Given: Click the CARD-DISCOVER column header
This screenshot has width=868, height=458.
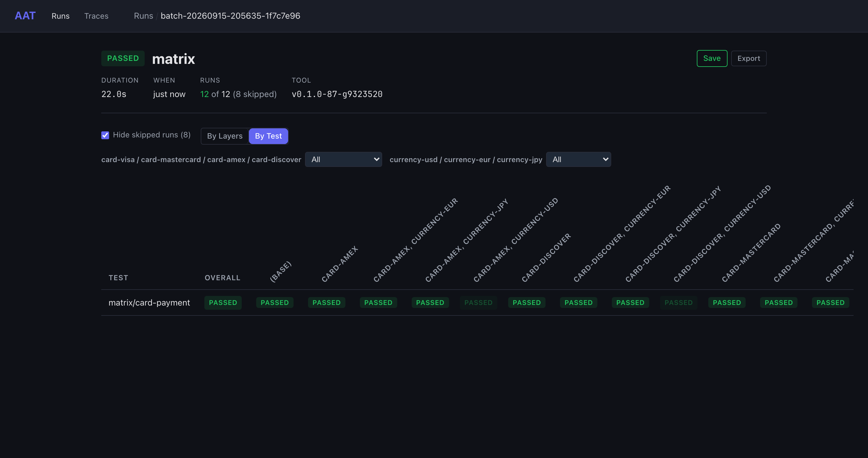Looking at the screenshot, I should [546, 258].
